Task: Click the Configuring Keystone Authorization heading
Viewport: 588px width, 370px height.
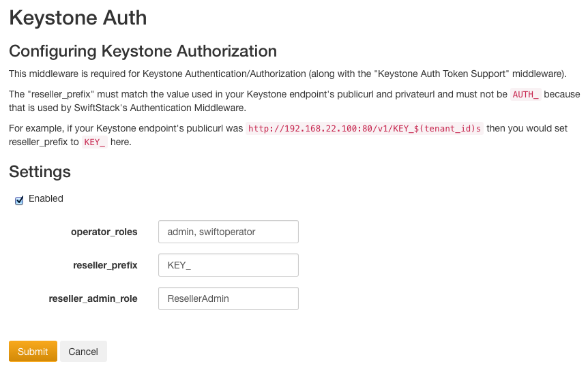Action: (143, 51)
